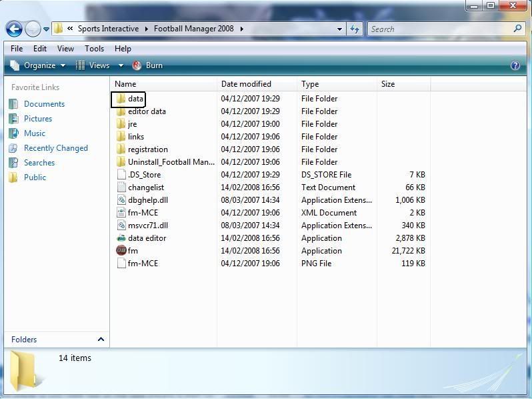The height and width of the screenshot is (399, 532).
Task: Open help via the question mark icon
Action: coord(515,65)
